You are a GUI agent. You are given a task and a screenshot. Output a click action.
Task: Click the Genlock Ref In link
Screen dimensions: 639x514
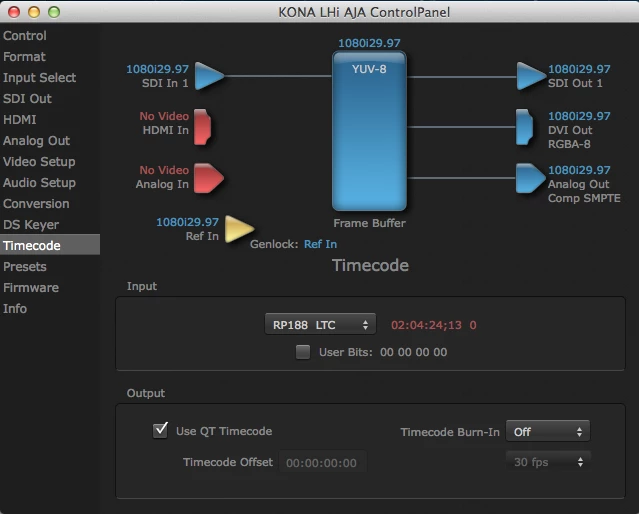[320, 244]
